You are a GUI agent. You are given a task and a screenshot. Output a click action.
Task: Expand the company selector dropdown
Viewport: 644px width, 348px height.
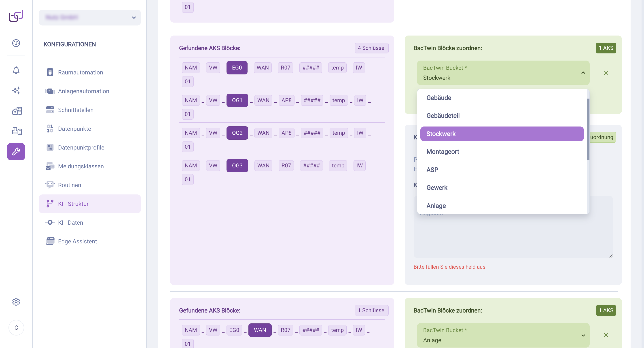90,17
